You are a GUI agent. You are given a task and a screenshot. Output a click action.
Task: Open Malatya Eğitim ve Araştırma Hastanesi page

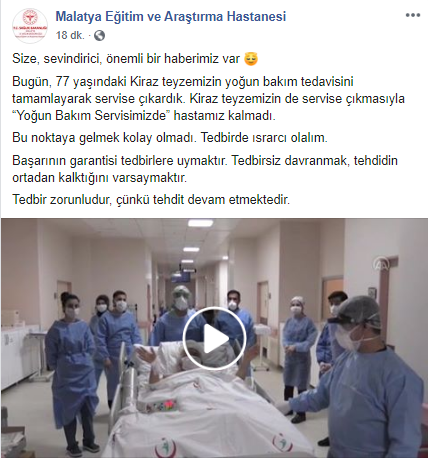(171, 16)
